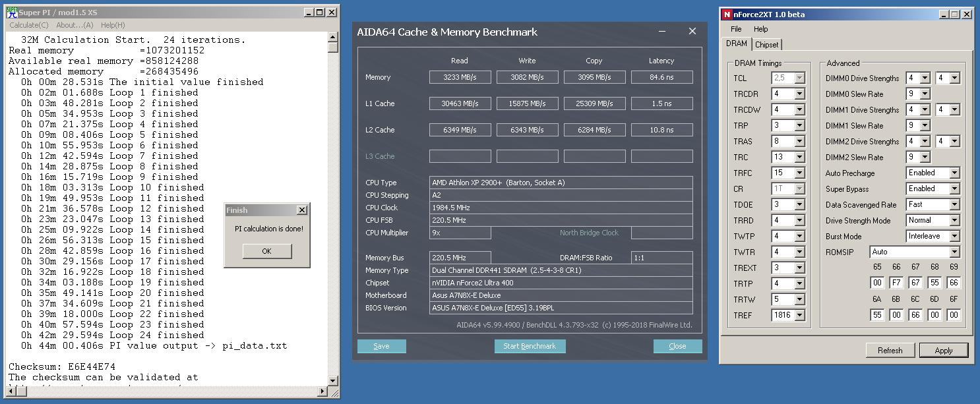980x404 pixels.
Task: Click the Start Benchmark button
Action: tap(530, 346)
